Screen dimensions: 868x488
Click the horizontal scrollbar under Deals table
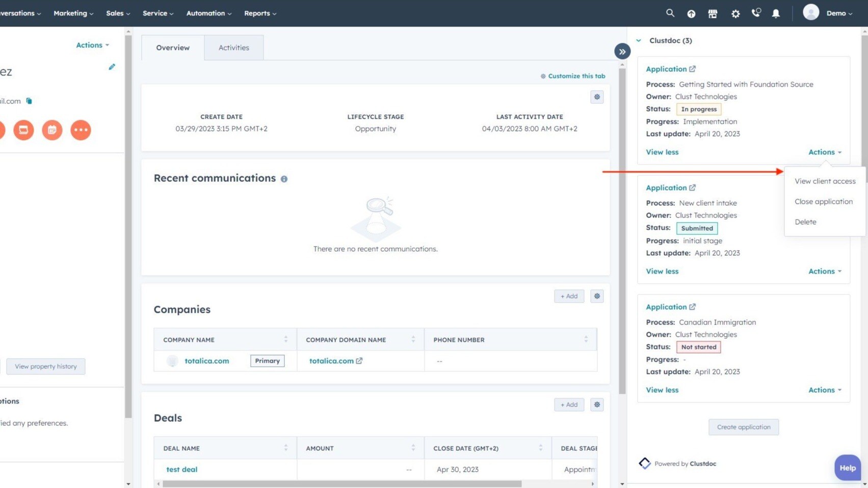[x=341, y=483]
